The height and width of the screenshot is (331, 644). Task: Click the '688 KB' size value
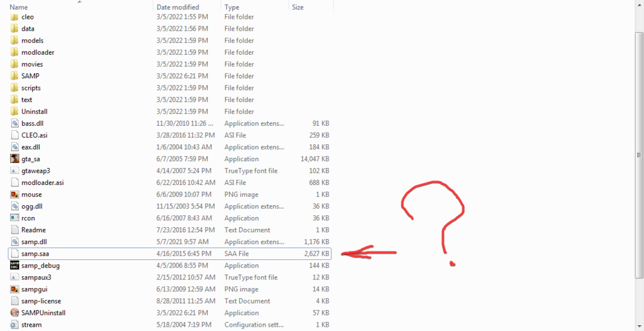[x=319, y=182]
